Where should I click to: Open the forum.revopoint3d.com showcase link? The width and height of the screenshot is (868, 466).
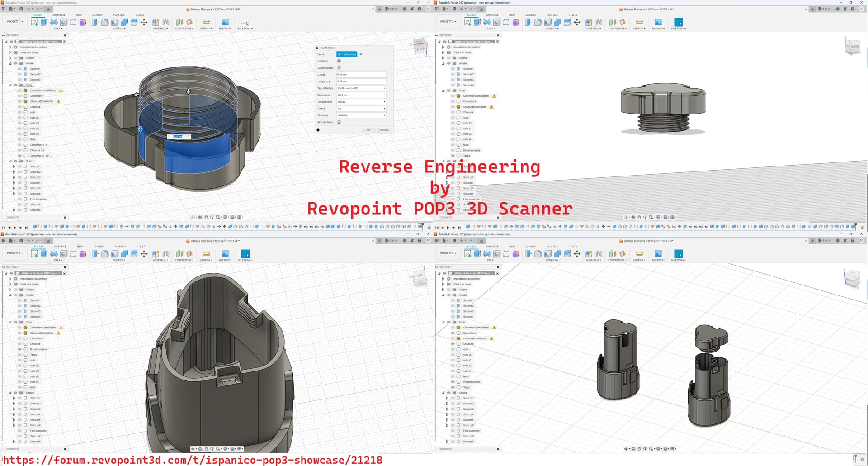coord(193,460)
